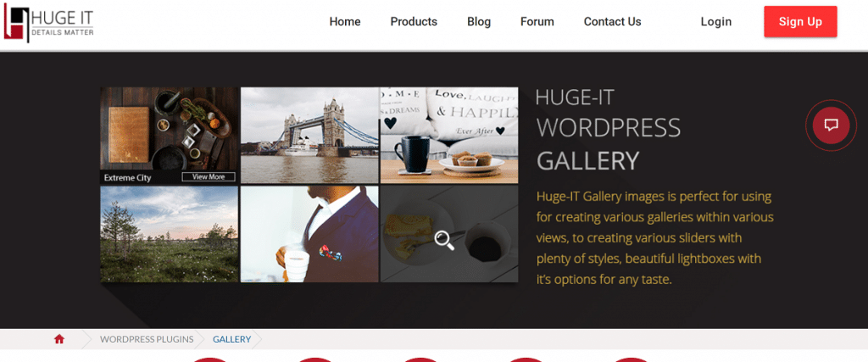Click the red Sign Up button
The image size is (868, 362).
(800, 21)
